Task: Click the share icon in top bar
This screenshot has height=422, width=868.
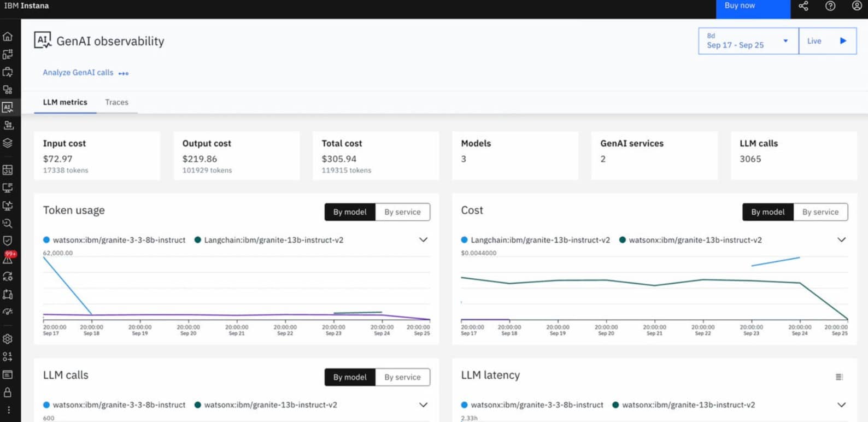Action: pyautogui.click(x=803, y=6)
